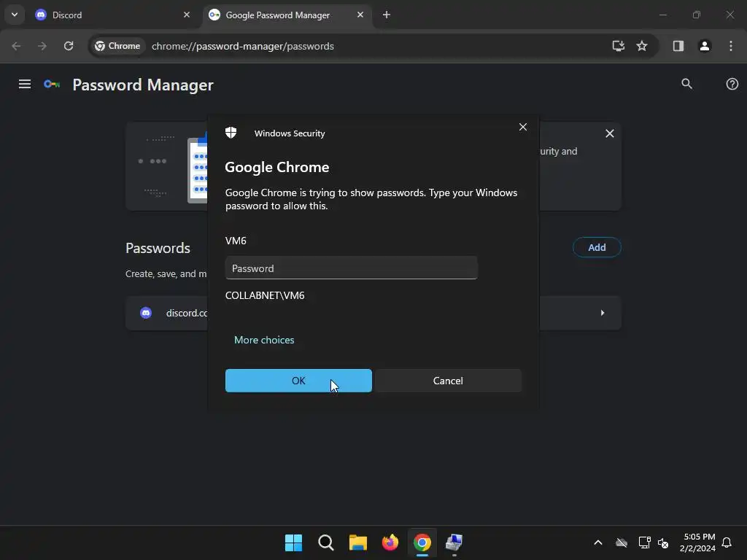Image resolution: width=747 pixels, height=560 pixels.
Task: Close the Discord tab
Action: [187, 15]
